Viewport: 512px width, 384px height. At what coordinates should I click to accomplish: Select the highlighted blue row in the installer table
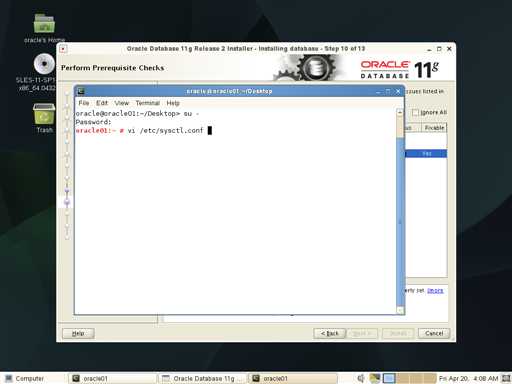[x=426, y=154]
